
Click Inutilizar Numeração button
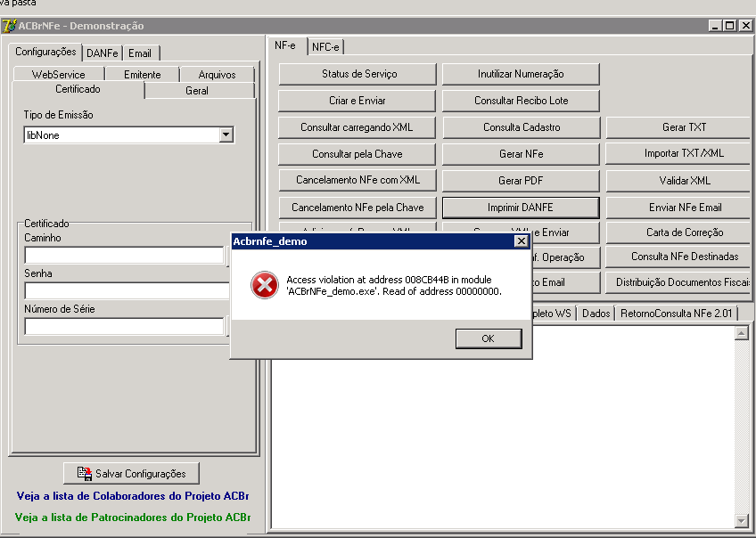(x=521, y=74)
